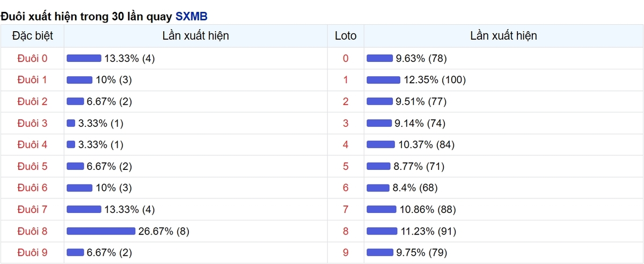Click the SXMB link in the heading

tap(191, 17)
